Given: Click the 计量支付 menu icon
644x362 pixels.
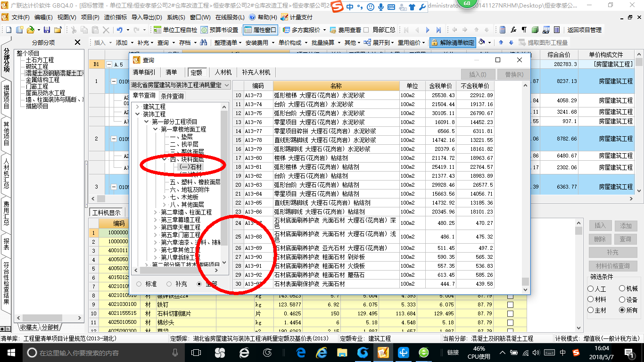Looking at the screenshot, I should pyautogui.click(x=284, y=17).
